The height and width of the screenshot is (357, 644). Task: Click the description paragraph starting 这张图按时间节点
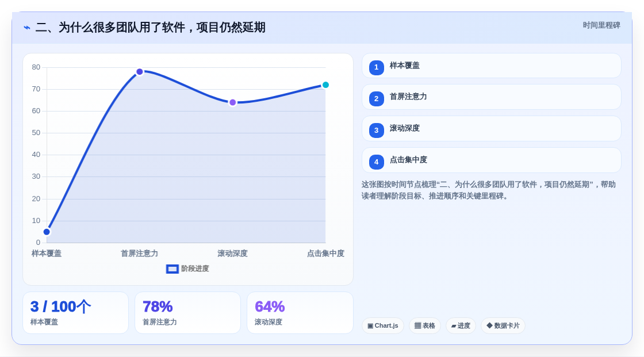[489, 190]
